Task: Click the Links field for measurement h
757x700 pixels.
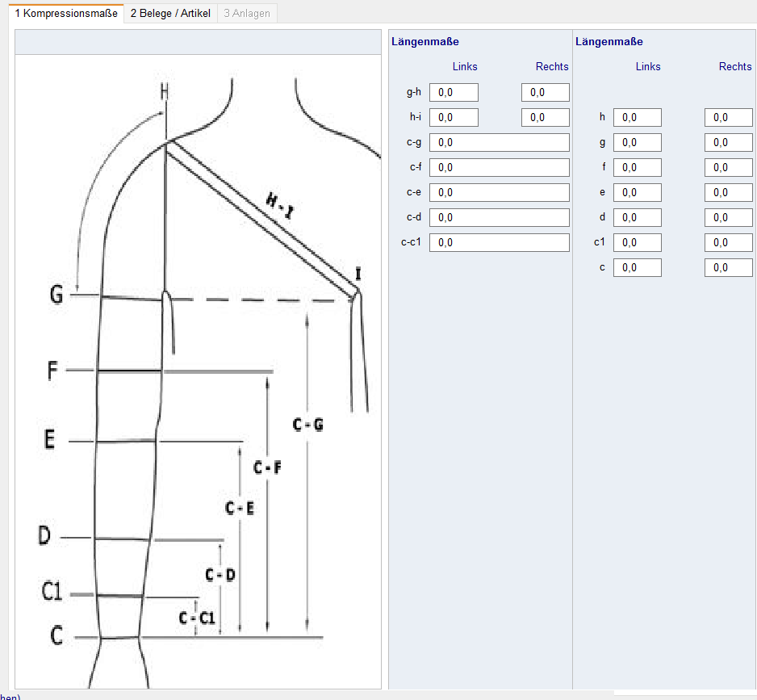Action: (x=637, y=118)
